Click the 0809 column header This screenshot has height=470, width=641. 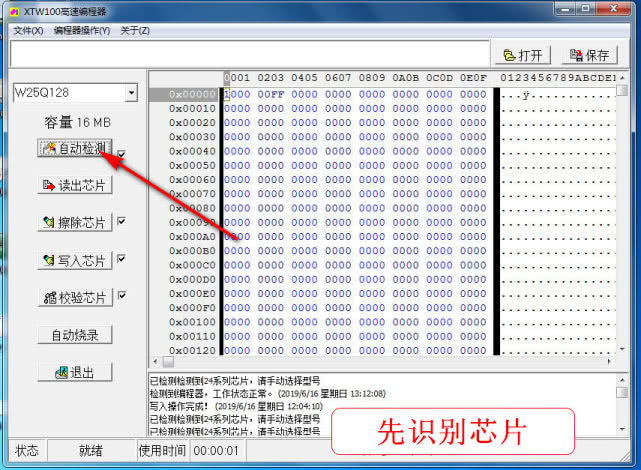point(372,78)
